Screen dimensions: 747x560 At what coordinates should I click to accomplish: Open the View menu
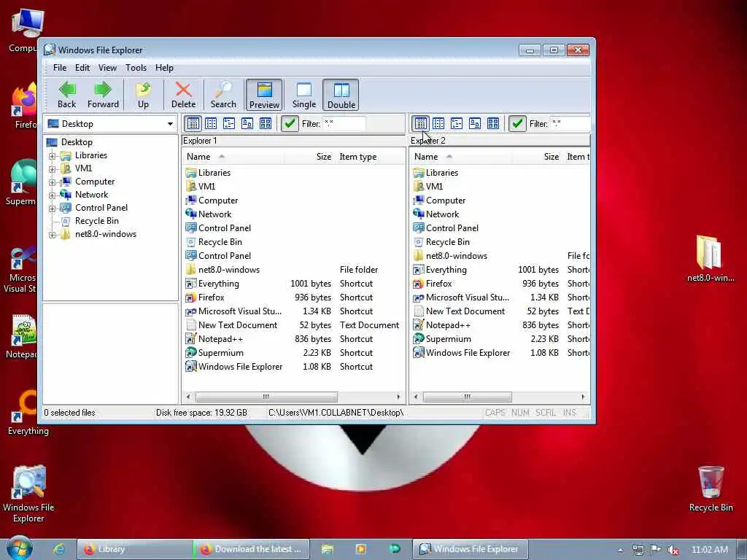tap(108, 68)
